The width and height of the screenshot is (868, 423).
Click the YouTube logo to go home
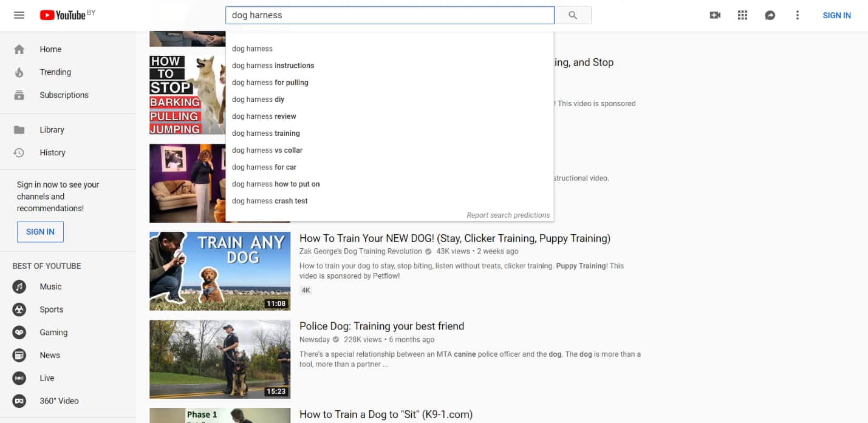pyautogui.click(x=63, y=15)
